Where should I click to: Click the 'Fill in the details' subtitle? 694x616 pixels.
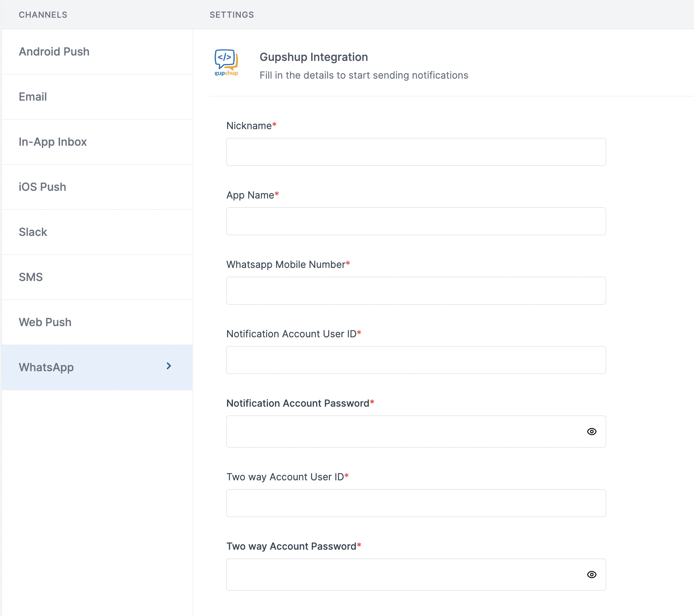click(x=364, y=75)
